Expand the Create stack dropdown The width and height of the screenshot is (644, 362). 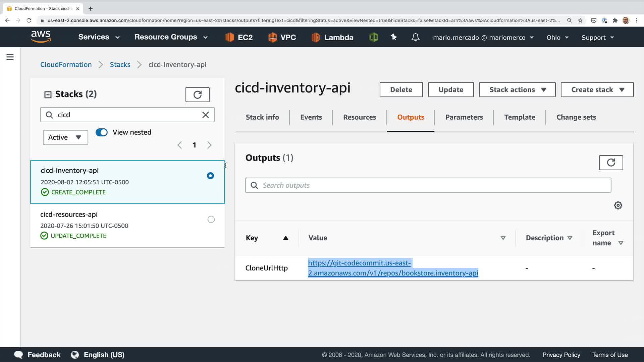(597, 90)
